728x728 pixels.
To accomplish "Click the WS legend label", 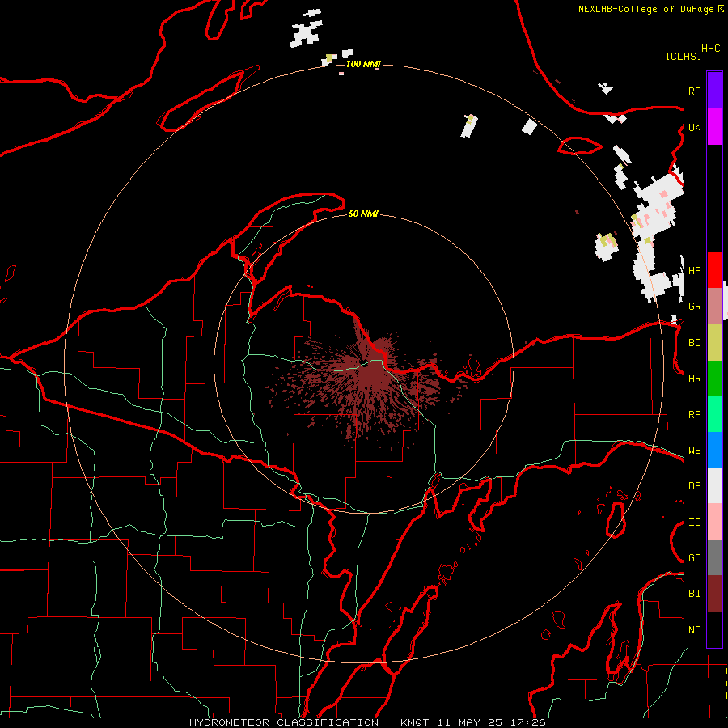I will [694, 451].
